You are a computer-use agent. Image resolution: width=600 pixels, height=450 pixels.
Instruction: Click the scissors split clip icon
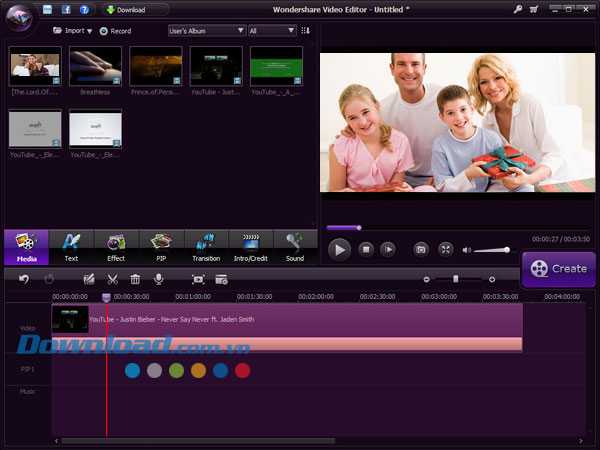(113, 279)
